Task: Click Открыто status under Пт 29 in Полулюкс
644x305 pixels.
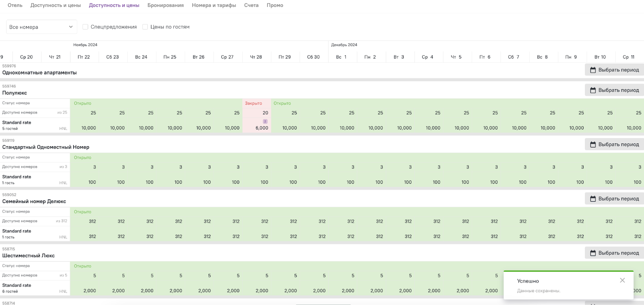Action: click(x=282, y=103)
